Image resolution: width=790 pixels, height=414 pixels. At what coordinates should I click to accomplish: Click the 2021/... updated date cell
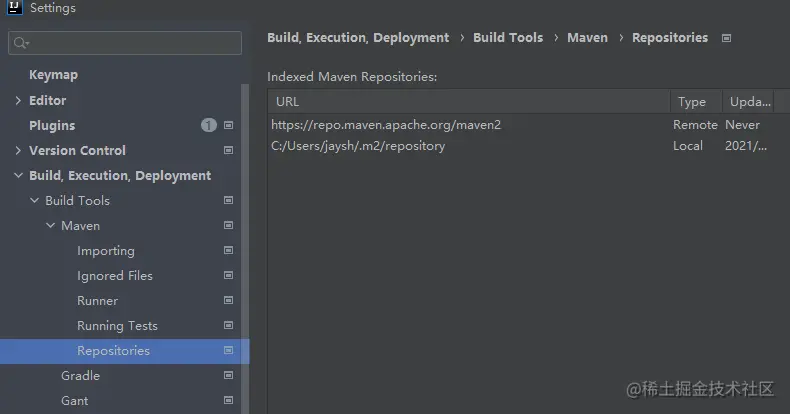click(746, 146)
